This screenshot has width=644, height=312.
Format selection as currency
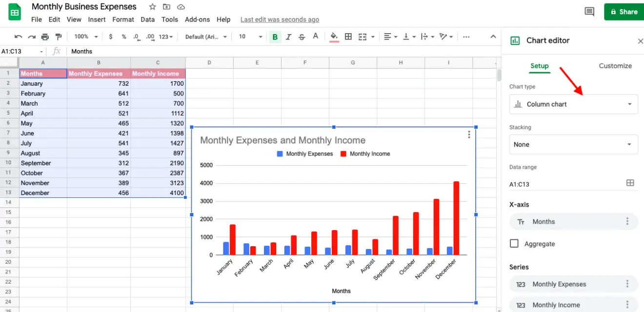pos(111,37)
